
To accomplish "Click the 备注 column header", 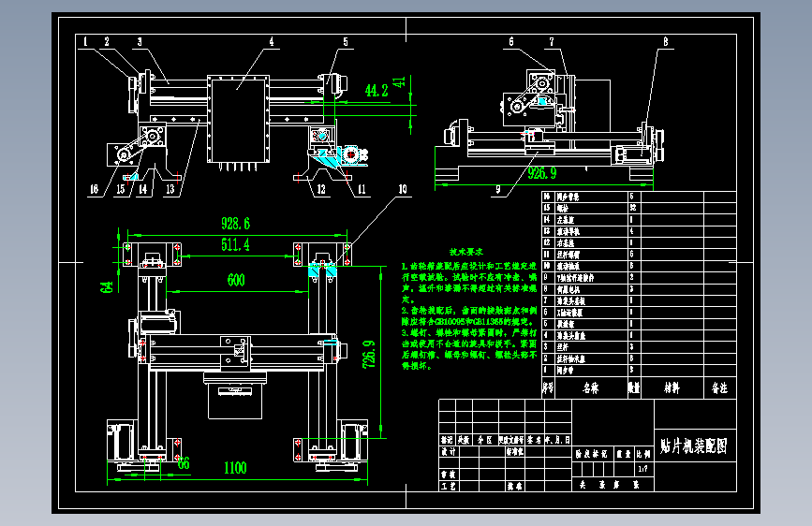I will pos(720,387).
